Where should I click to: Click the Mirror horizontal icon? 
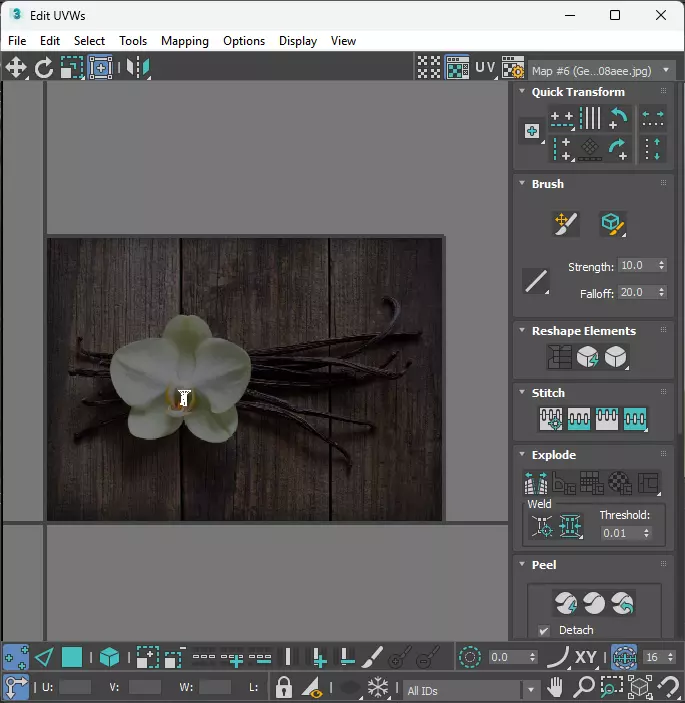137,68
